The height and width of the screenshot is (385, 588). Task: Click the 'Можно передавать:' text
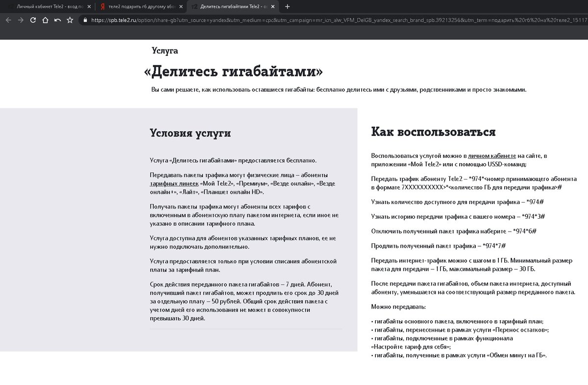coord(398,307)
